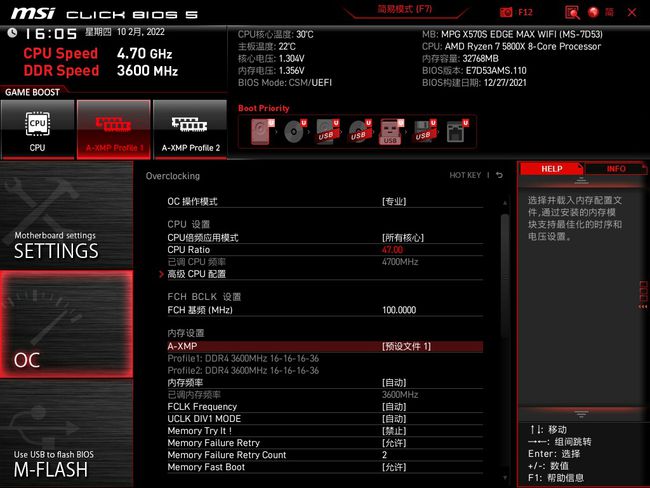Edit the CPU Ratio value 47.00

pos(392,250)
